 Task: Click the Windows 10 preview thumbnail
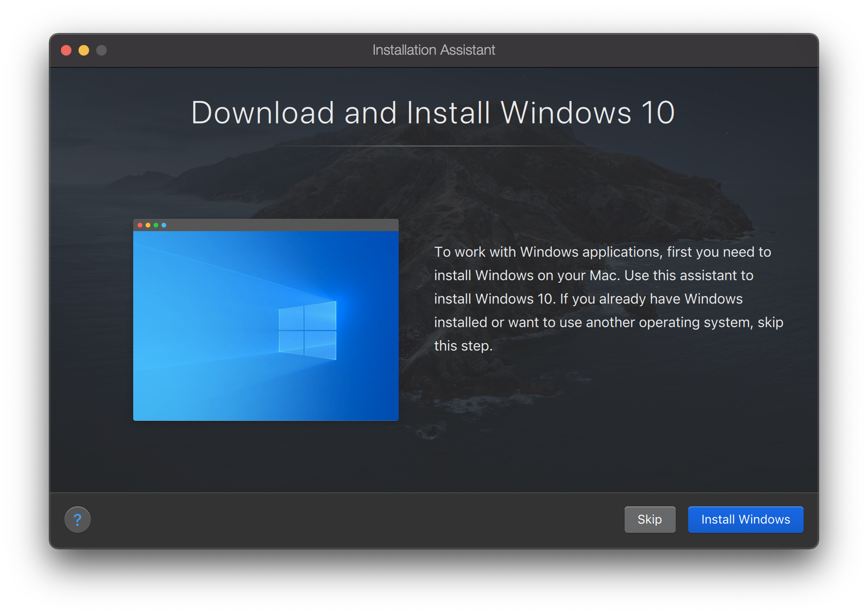(266, 320)
